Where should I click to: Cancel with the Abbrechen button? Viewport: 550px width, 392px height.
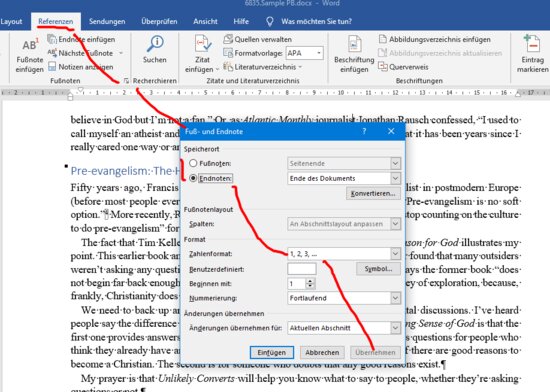point(322,352)
